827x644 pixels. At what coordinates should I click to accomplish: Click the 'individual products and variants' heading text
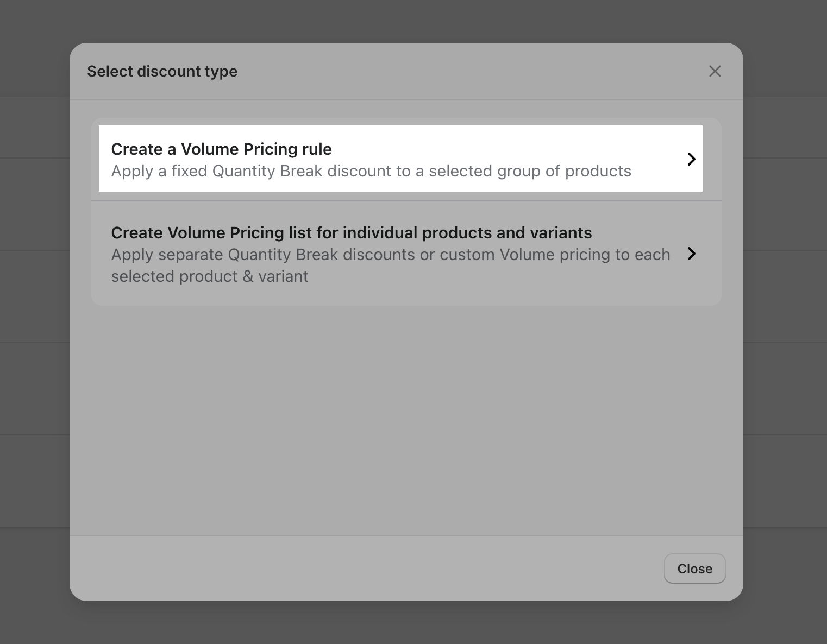coord(467,233)
